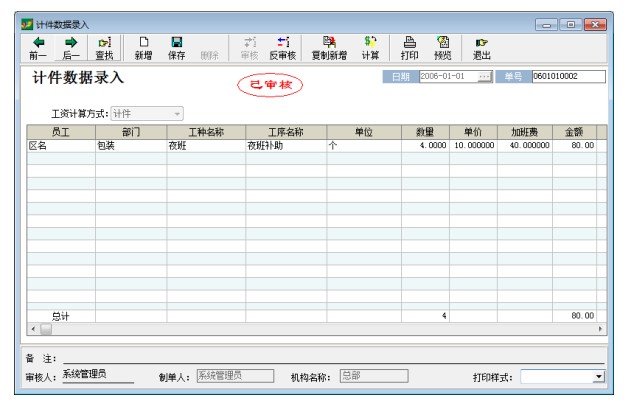
Task: Print the document with 打印
Action: point(409,48)
